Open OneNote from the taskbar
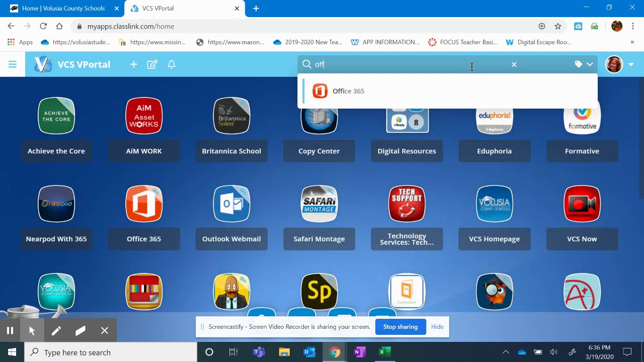This screenshot has height=362, width=644. point(359,352)
